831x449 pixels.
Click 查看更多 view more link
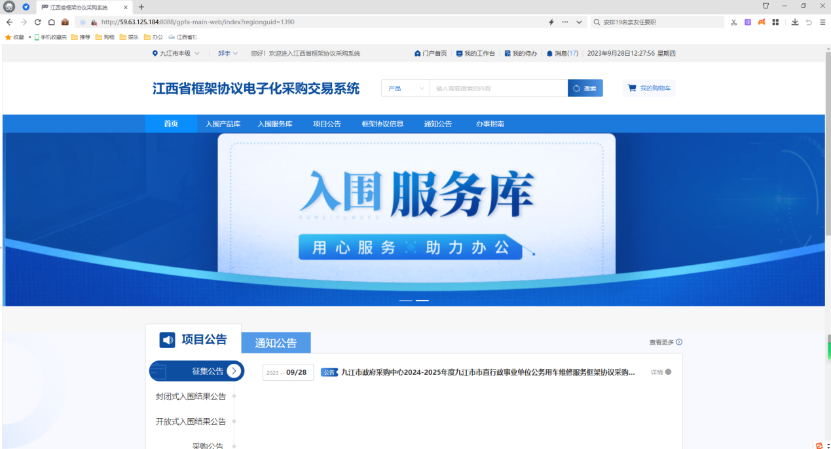pyautogui.click(x=665, y=342)
